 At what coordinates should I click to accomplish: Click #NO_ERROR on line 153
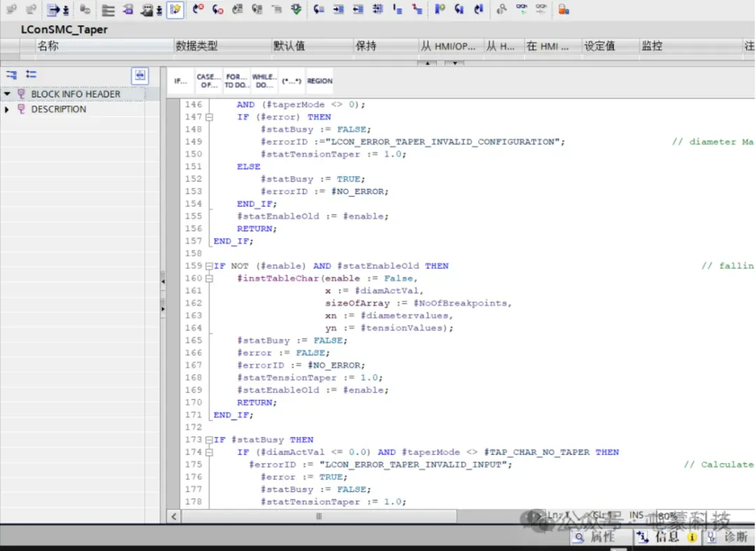[x=357, y=192]
